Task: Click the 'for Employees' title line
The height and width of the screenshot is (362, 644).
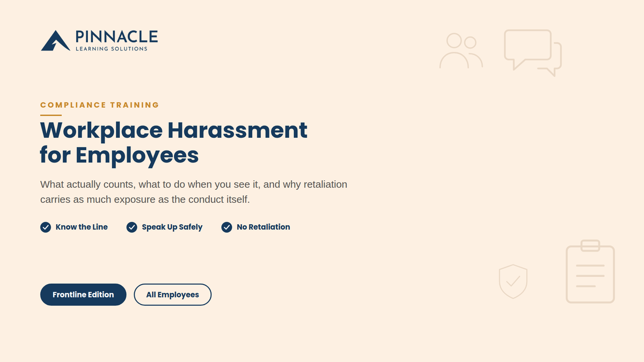Action: coord(119,156)
